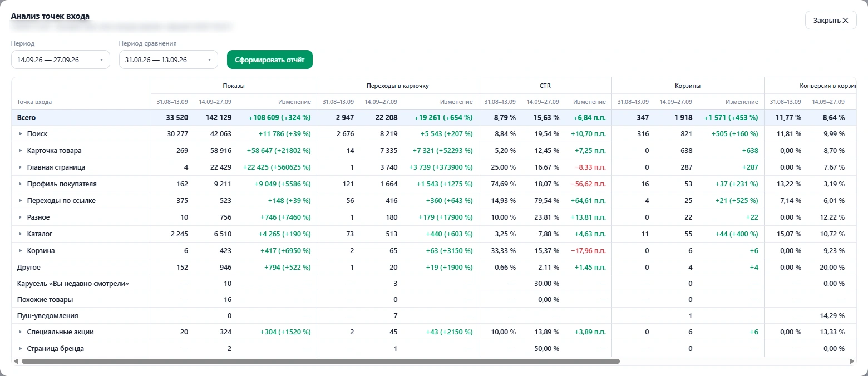868x376 pixels.
Task: Expand the Корзина entry point row
Action: pyautogui.click(x=21, y=251)
